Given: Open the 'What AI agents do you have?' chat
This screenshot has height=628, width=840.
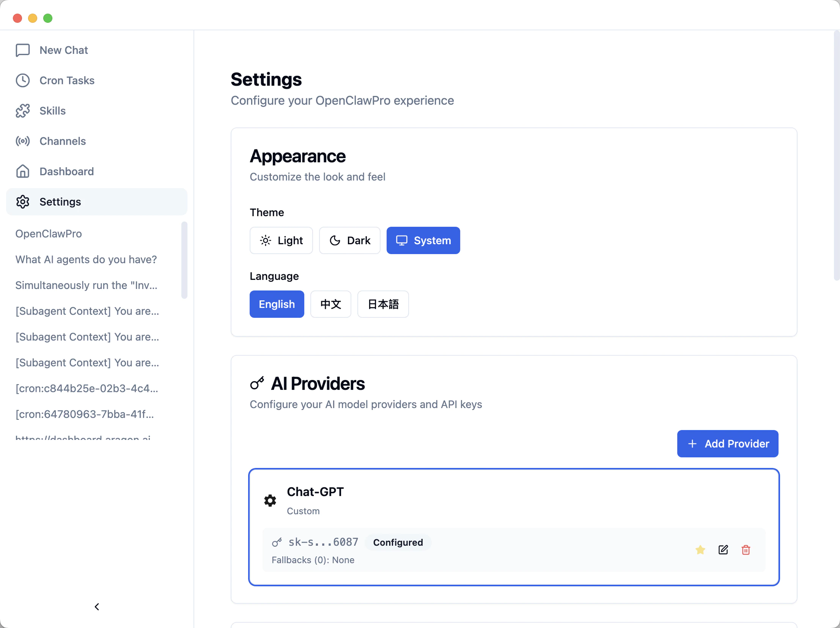Looking at the screenshot, I should (86, 259).
